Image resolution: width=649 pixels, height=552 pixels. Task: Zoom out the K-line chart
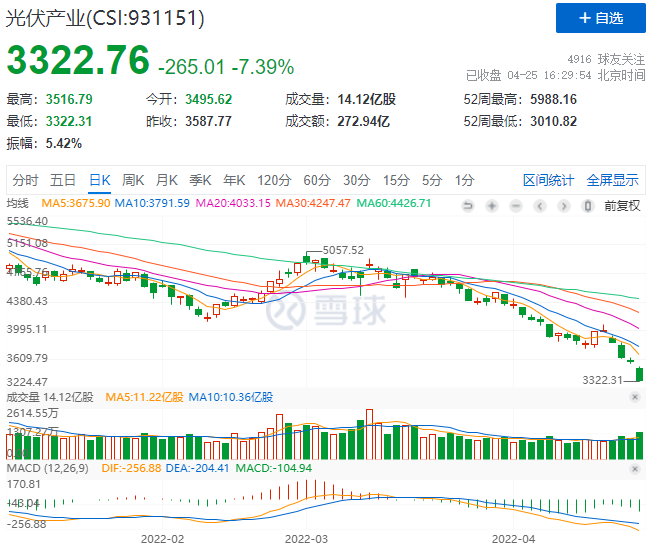pyautogui.click(x=516, y=205)
